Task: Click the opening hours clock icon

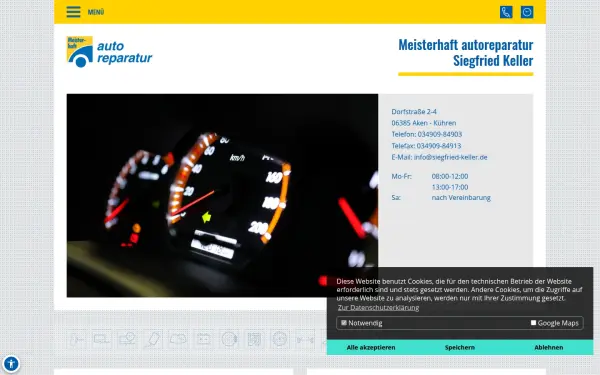Action: pos(527,12)
